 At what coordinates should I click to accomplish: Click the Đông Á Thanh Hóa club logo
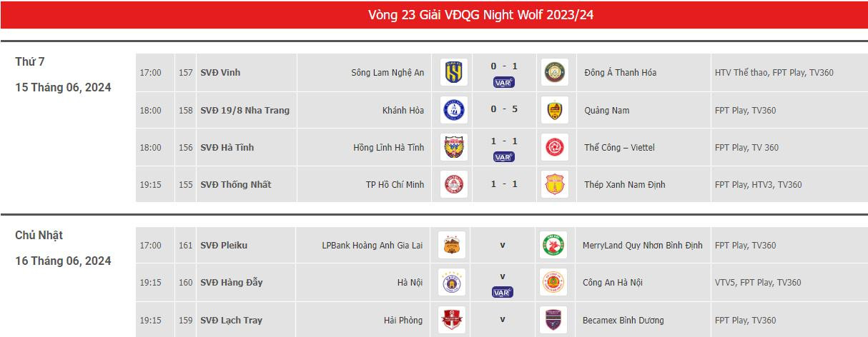[x=554, y=72]
